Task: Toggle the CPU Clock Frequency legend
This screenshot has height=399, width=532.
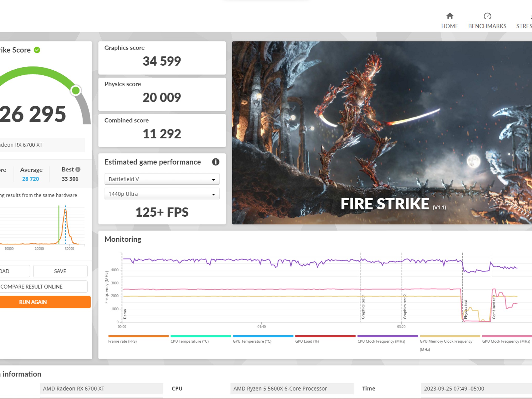Action: coord(388,339)
